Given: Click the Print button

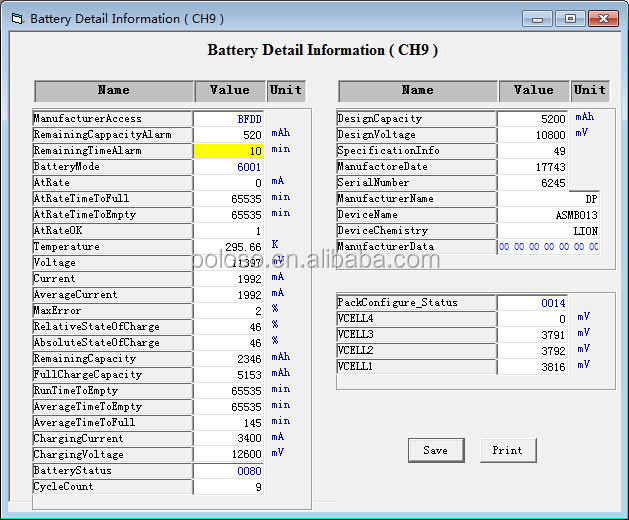Looking at the screenshot, I should tap(508, 450).
